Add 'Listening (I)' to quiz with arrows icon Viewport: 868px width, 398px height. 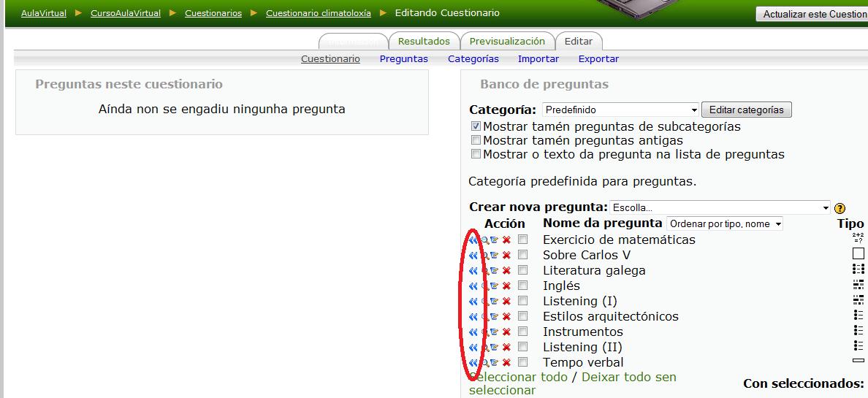pos(473,302)
